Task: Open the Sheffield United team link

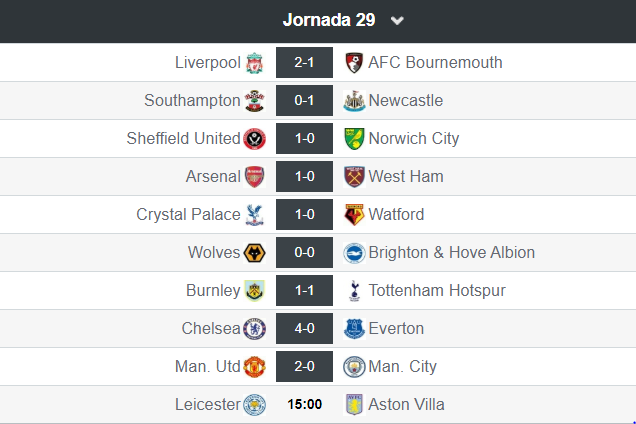Action: 183,139
